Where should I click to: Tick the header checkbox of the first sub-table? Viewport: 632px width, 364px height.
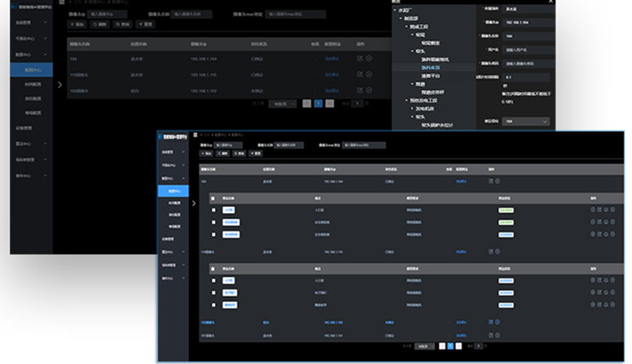[213, 197]
